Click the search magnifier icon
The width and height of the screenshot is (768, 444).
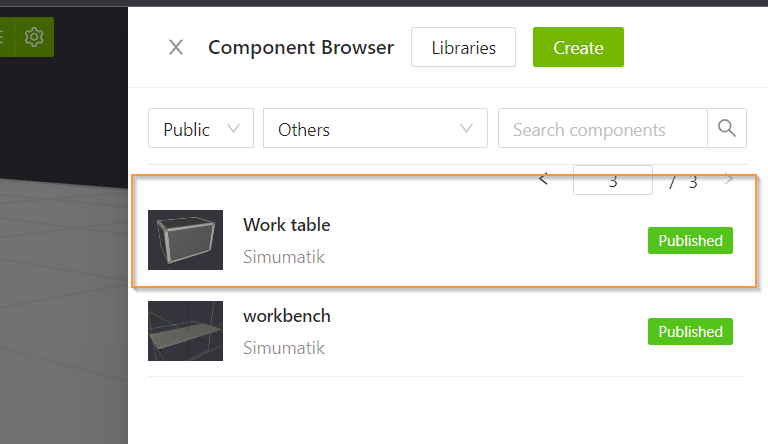click(x=727, y=128)
